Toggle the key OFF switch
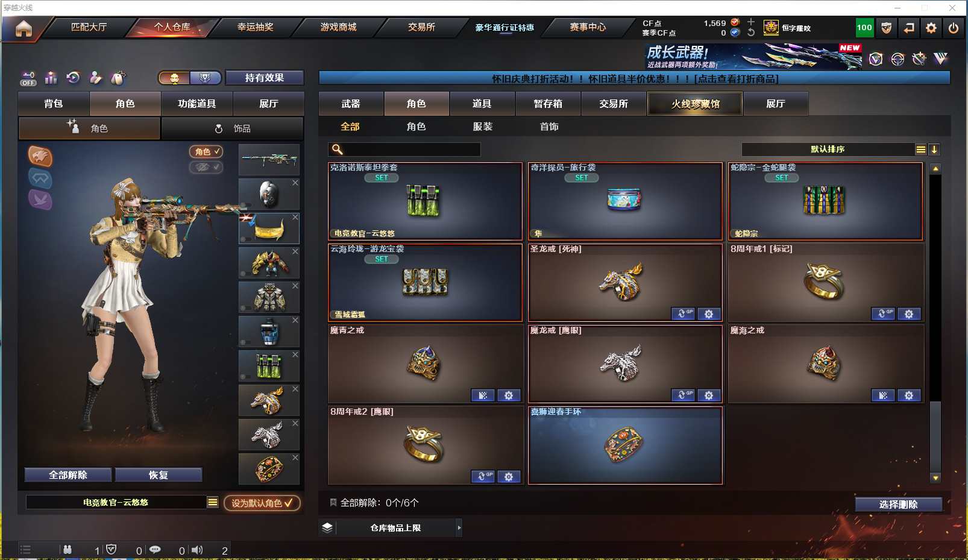Image resolution: width=968 pixels, height=560 pixels. [x=28, y=78]
